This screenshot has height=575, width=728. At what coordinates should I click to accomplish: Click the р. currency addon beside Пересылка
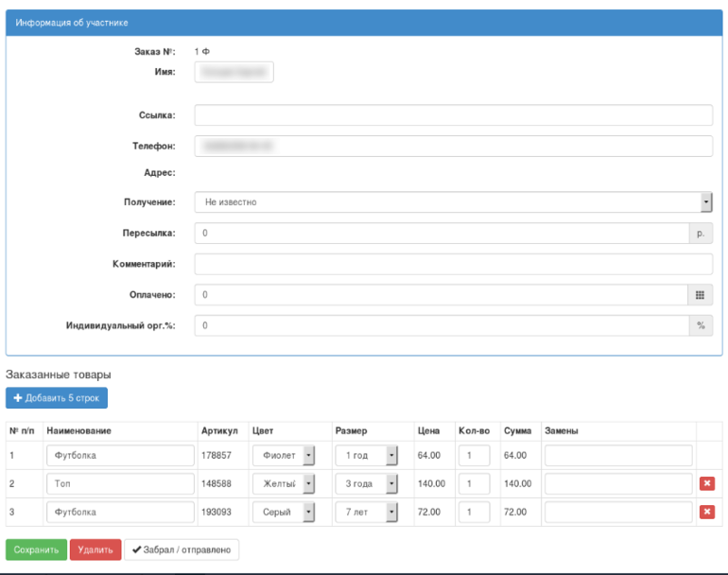click(700, 233)
